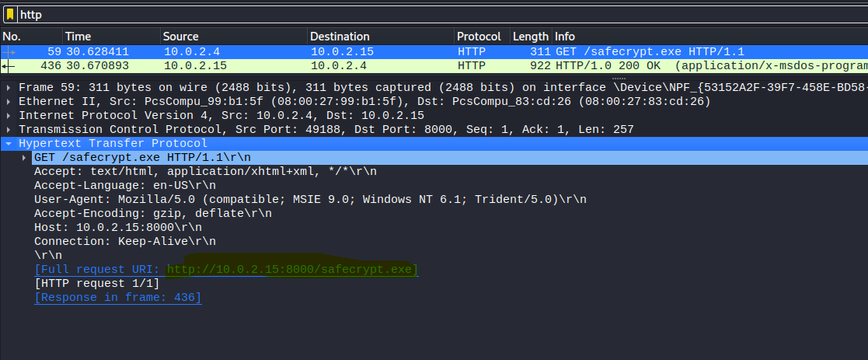The image size is (868, 360).
Task: Sort by Protocol column header
Action: [482, 37]
